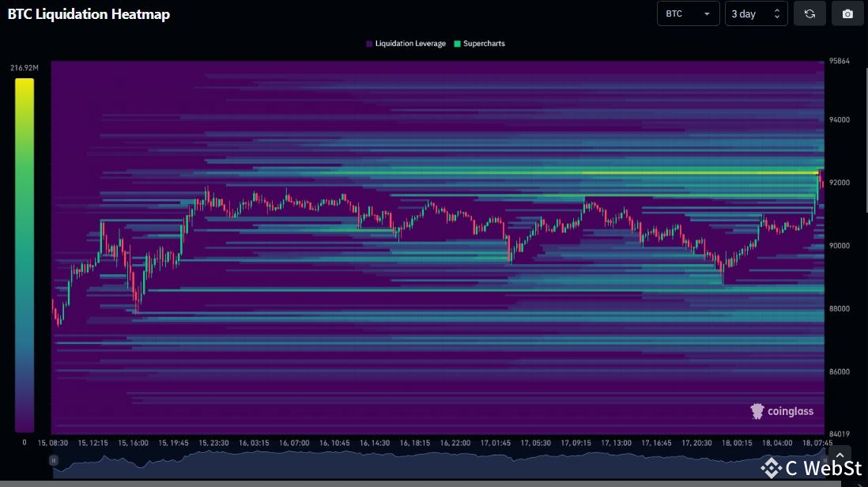Grab the right handle of the time zoom slider
This screenshot has height=487, width=868.
(x=825, y=460)
